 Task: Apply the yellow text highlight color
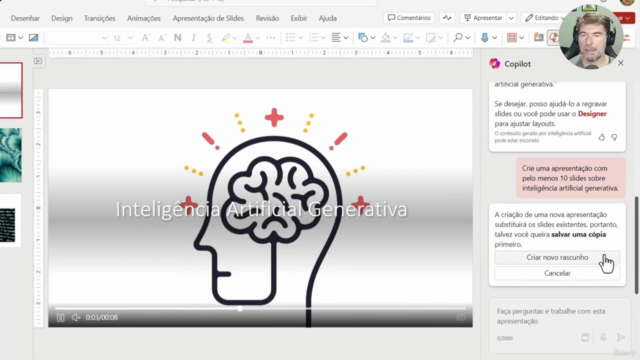225,38
